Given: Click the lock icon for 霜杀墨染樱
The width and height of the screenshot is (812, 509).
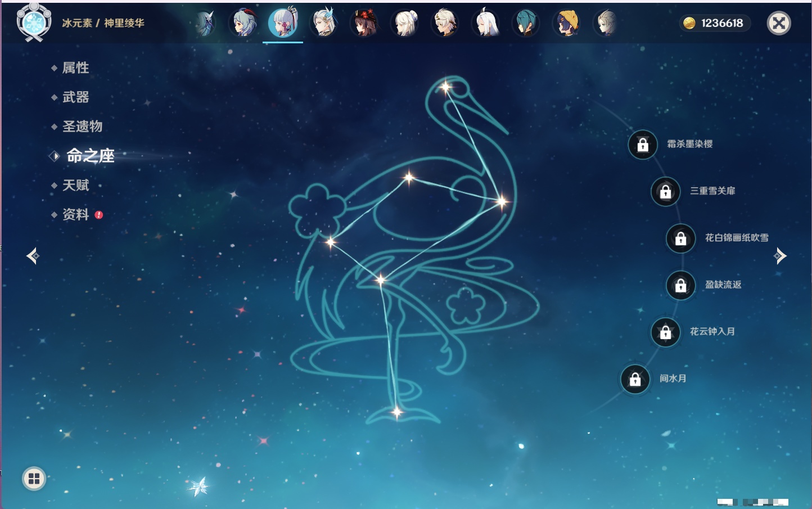Looking at the screenshot, I should pyautogui.click(x=643, y=145).
